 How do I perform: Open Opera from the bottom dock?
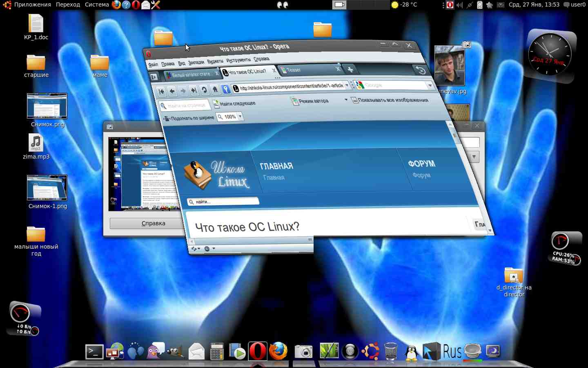pyautogui.click(x=258, y=351)
